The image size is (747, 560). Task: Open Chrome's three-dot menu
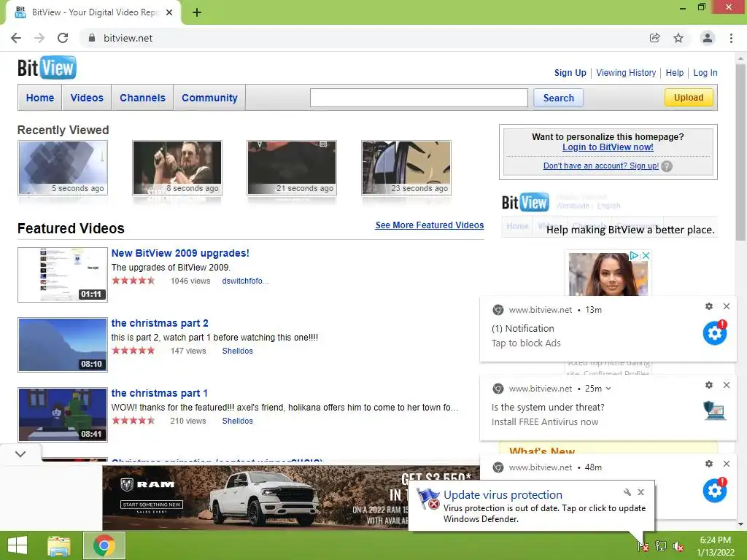click(x=731, y=38)
